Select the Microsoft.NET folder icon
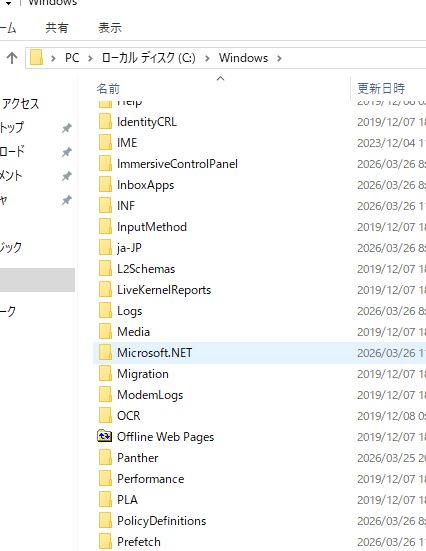 [x=105, y=352]
